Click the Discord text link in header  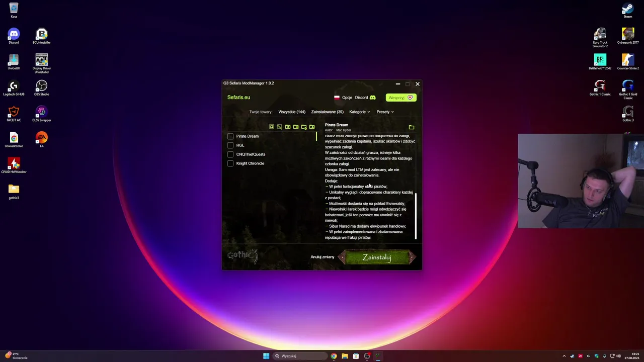point(361,98)
